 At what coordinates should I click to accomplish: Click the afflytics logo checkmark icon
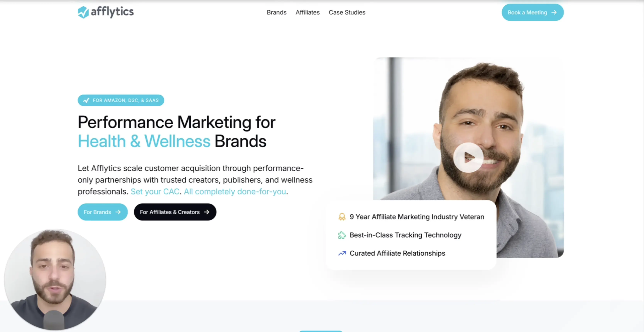(x=83, y=12)
